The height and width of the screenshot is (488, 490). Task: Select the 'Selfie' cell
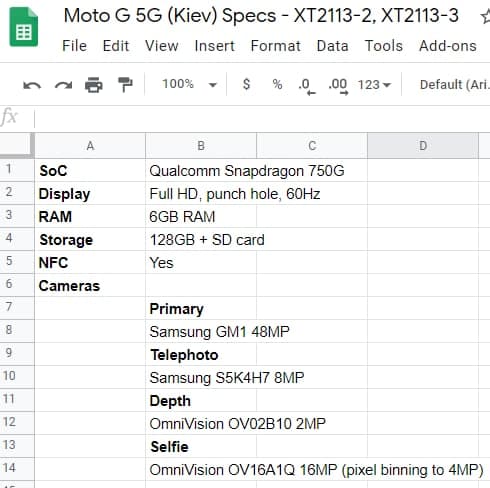click(201, 446)
